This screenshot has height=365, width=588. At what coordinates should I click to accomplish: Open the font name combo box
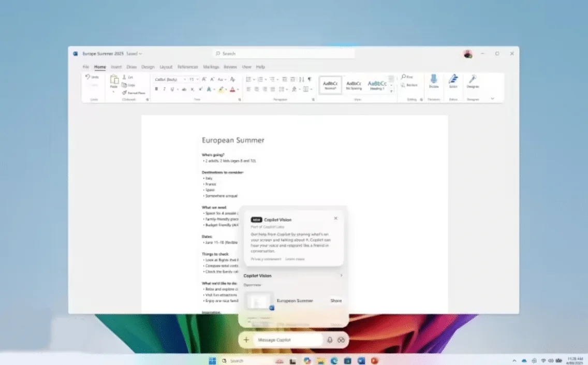tap(170, 79)
